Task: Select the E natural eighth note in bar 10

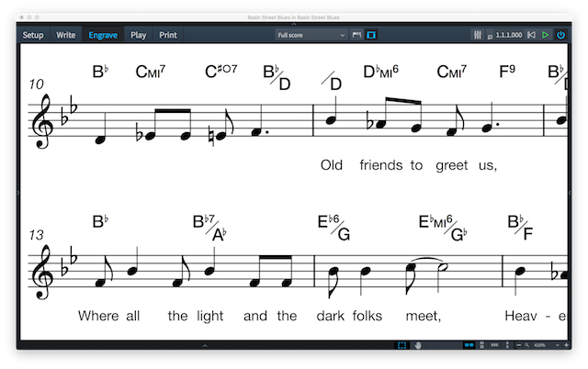Action: point(221,136)
